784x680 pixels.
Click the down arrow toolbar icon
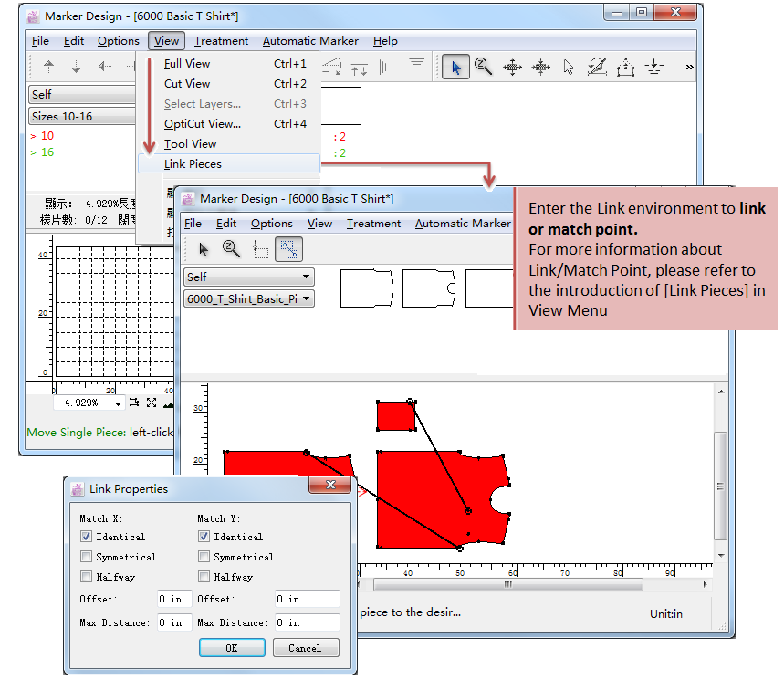coord(77,67)
